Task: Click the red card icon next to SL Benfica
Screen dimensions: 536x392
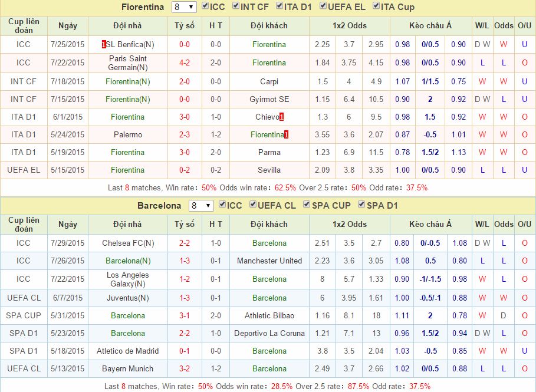Action: click(x=104, y=44)
